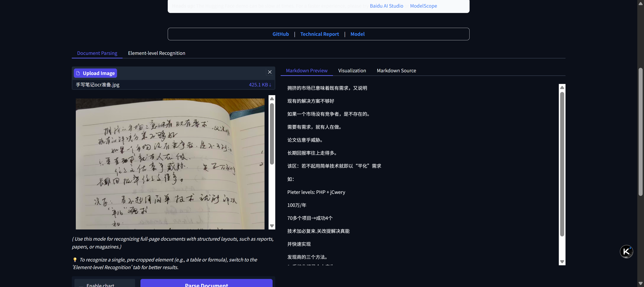Screen dimensions: 644x287
Task: Visit the ModelScope link
Action: pos(424,6)
